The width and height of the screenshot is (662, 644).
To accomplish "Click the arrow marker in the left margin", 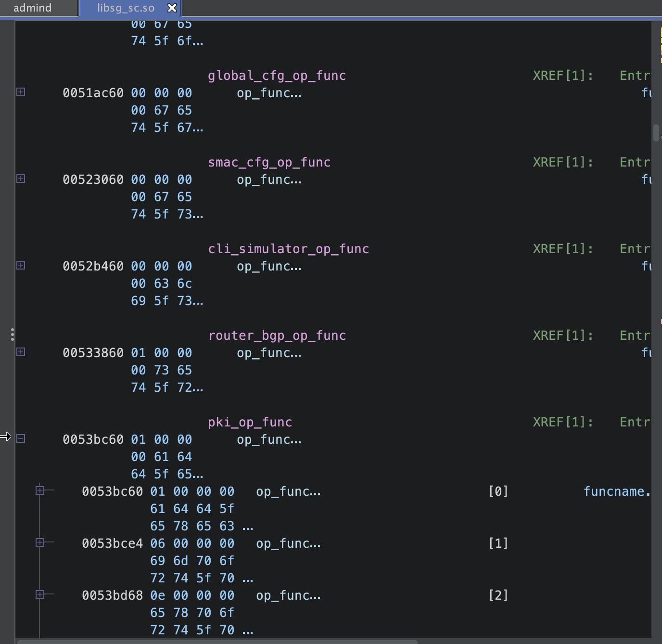I will tap(5, 437).
